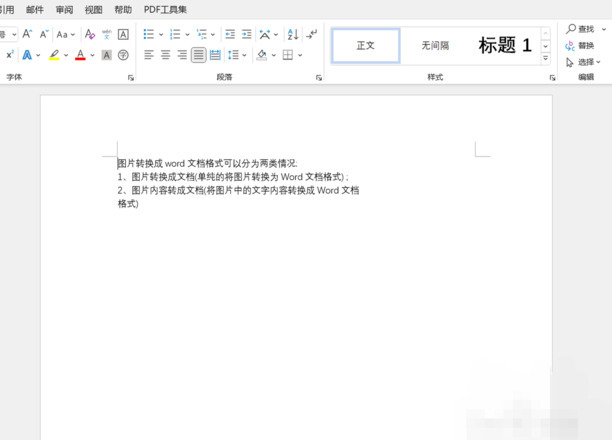Apply a bulleted list
612x440 pixels.
coord(149,34)
